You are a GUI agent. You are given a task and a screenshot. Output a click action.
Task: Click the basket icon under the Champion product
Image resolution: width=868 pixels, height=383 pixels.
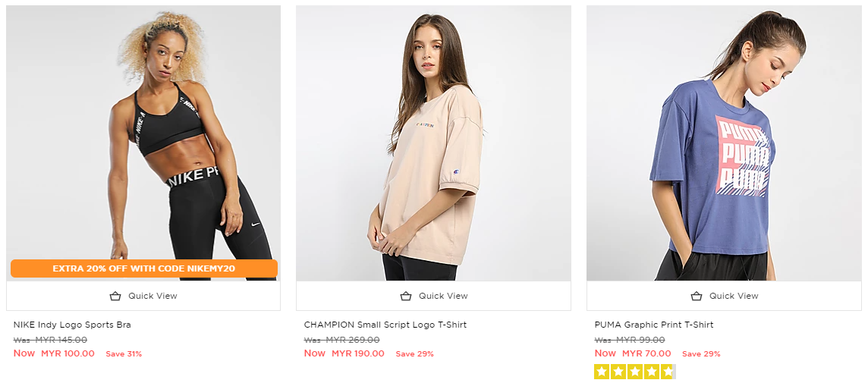tap(406, 296)
